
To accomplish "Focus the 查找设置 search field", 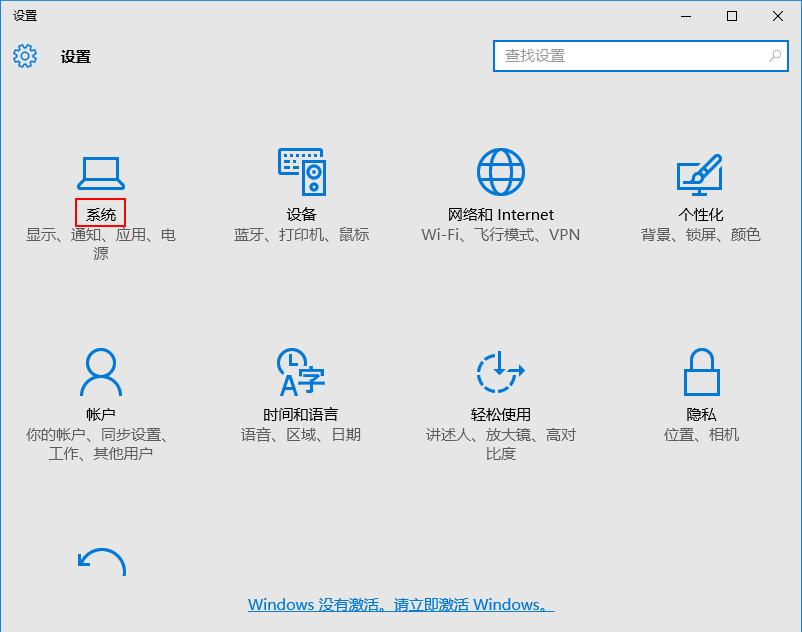I will coord(640,56).
